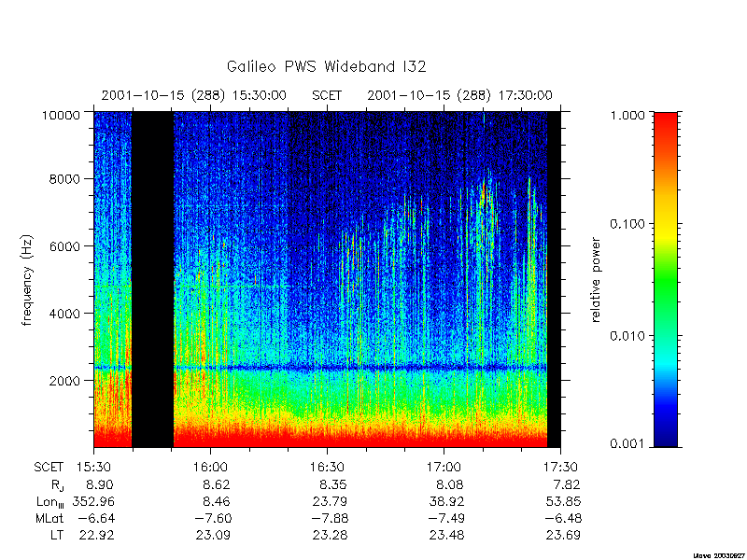Select the MLat value "-7.60"

213,518
